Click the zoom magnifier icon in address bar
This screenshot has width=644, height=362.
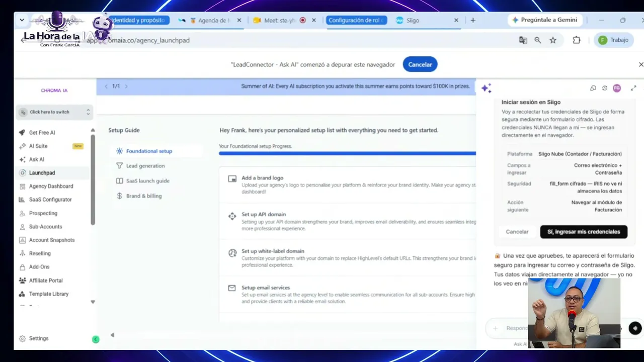(538, 40)
